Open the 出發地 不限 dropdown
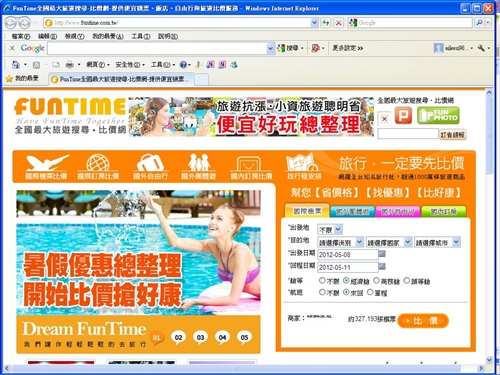 pos(330,229)
